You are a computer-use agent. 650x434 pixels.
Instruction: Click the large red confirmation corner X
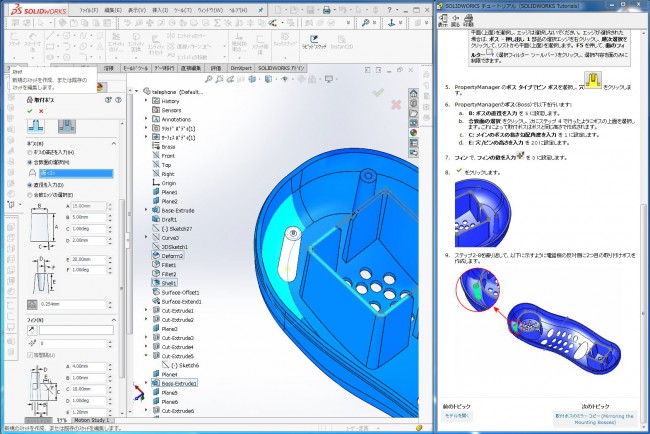point(396,105)
